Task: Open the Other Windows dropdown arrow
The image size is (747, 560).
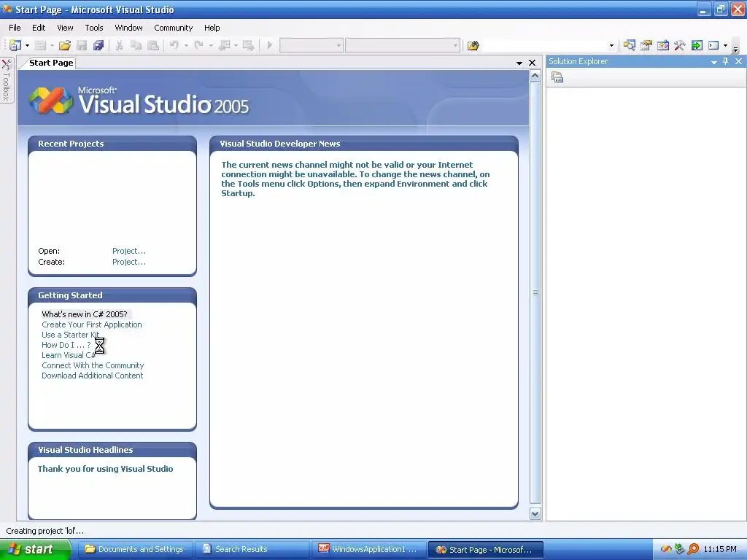Action: (x=725, y=45)
